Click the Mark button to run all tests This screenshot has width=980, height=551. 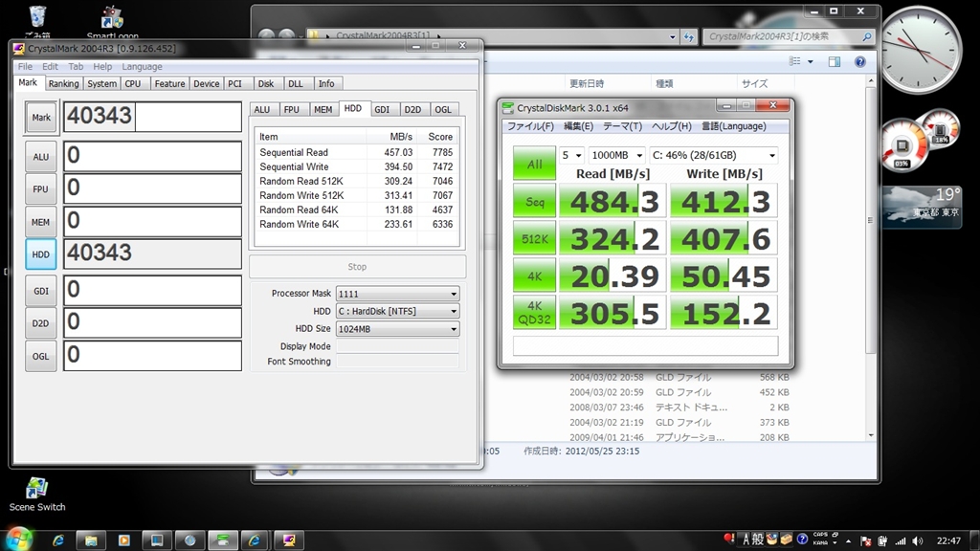40,117
